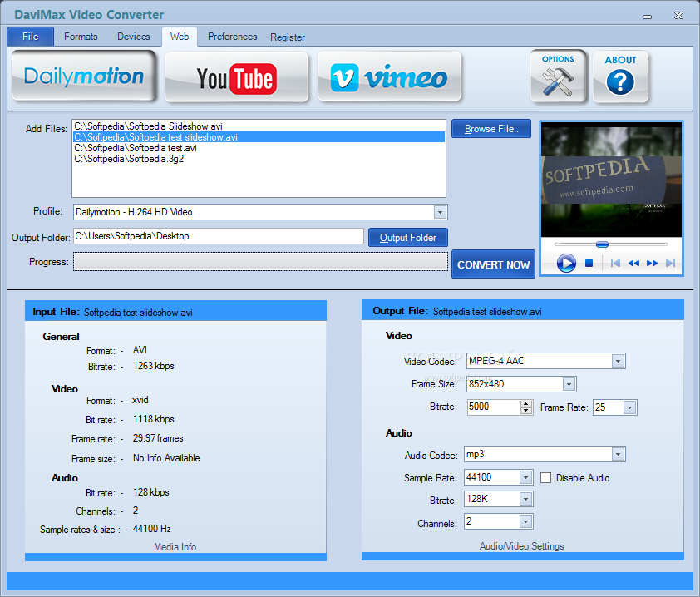This screenshot has width=700, height=597.
Task: Open the About help dialog
Action: 620,76
